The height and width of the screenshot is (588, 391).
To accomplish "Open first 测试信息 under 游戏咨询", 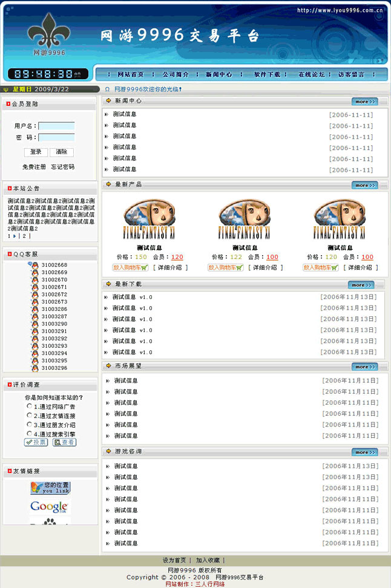I will (x=126, y=466).
